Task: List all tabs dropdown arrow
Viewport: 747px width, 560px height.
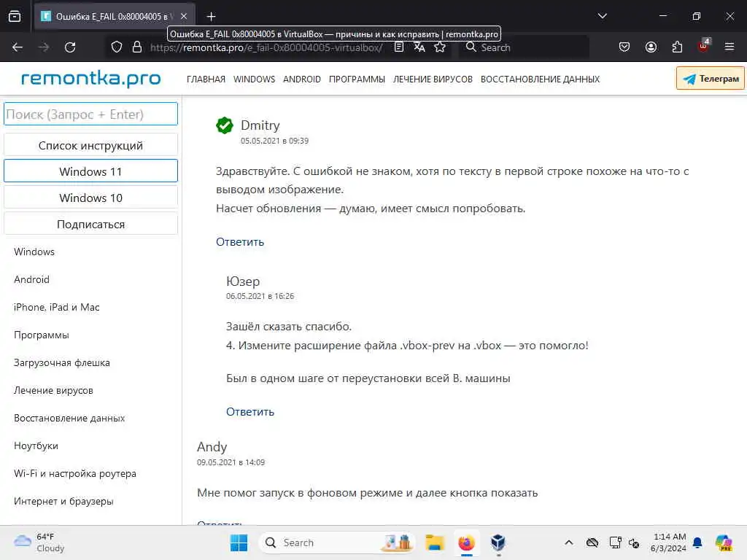Action: 602,16
